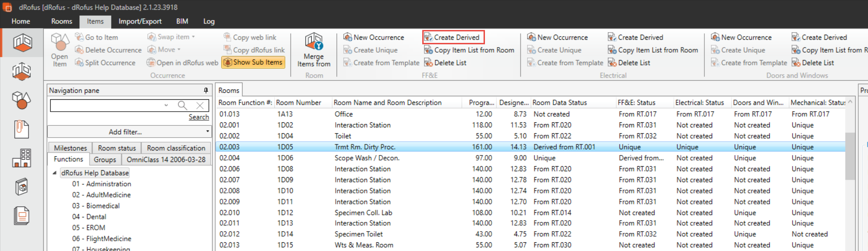Click New Occurrence in FF&E group
868x251 pixels.
pyautogui.click(x=374, y=37)
